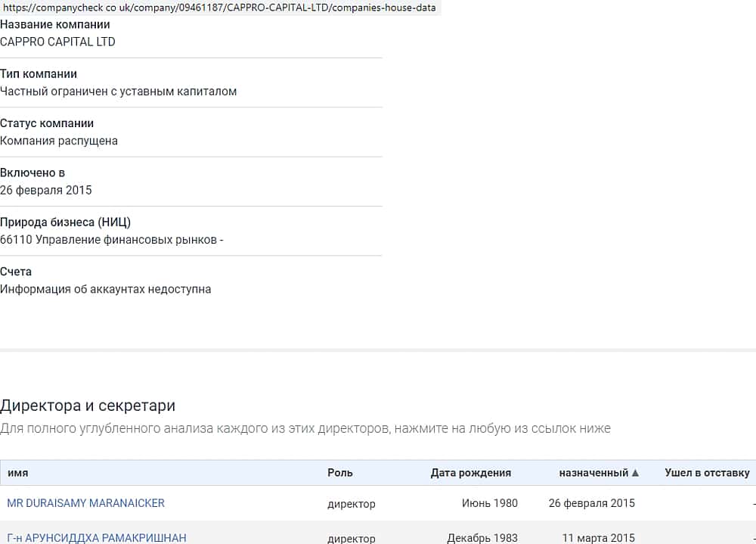Click "директор" role in Maranaicker's row
Screen dimensions: 756x544
pos(351,504)
